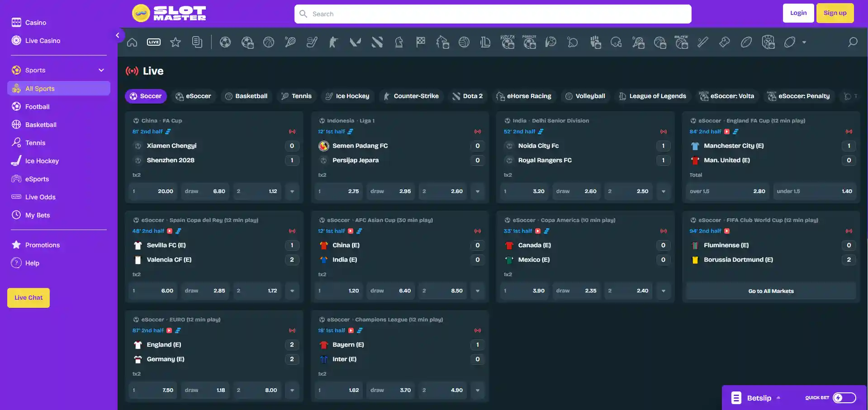The image size is (868, 410).
Task: Bet on over 1.5 at 2.80
Action: (727, 191)
